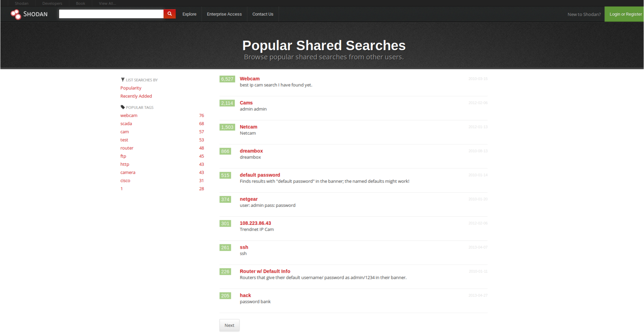
Task: Focus the Shodan search input field
Action: tap(111, 14)
